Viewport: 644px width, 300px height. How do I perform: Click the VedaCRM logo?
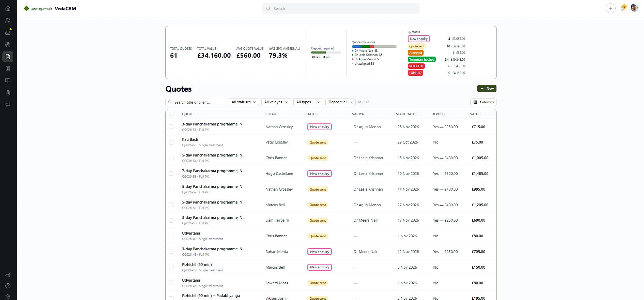point(50,9)
